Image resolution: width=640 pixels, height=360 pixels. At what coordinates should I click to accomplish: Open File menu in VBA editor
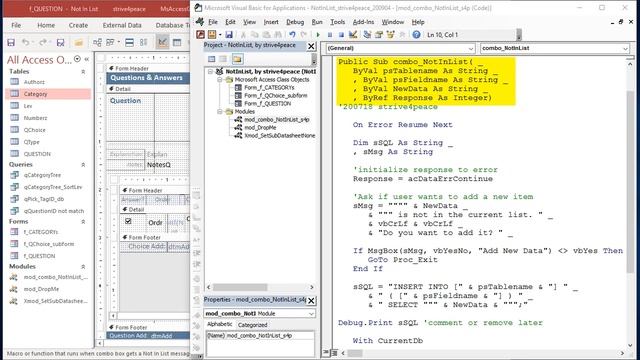tap(213, 22)
